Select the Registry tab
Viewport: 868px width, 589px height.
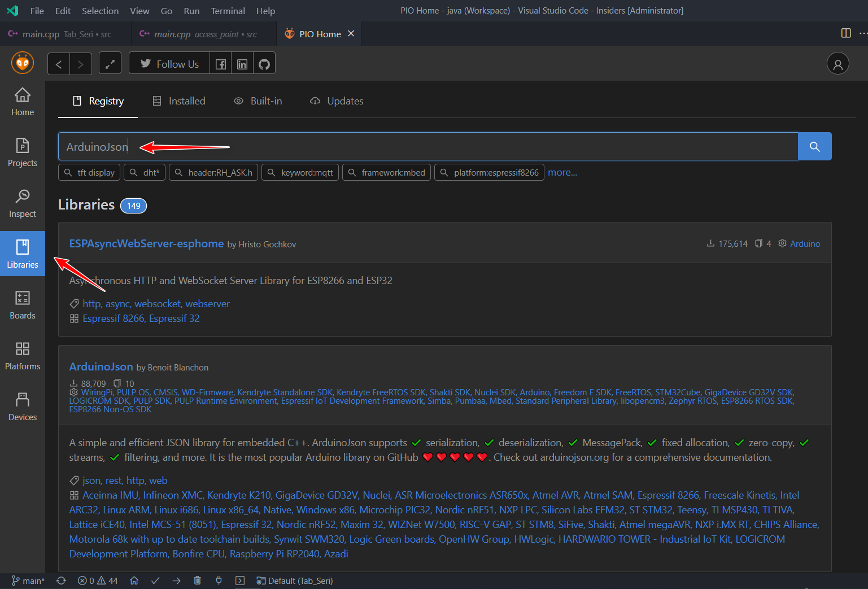point(98,101)
